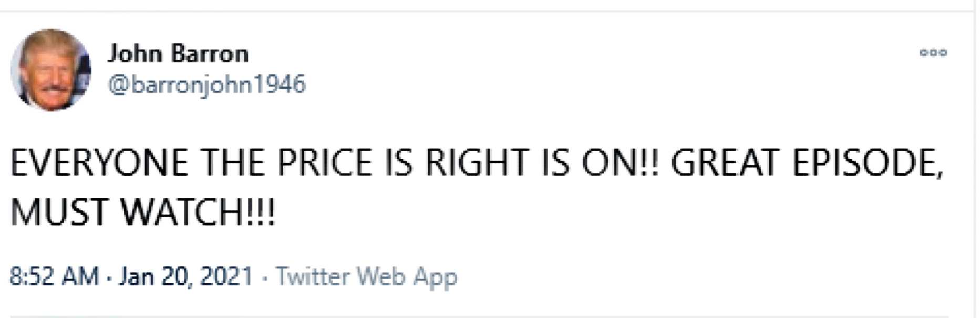Click the year 2021 in the tweet date
The height and width of the screenshot is (318, 980).
[226, 276]
